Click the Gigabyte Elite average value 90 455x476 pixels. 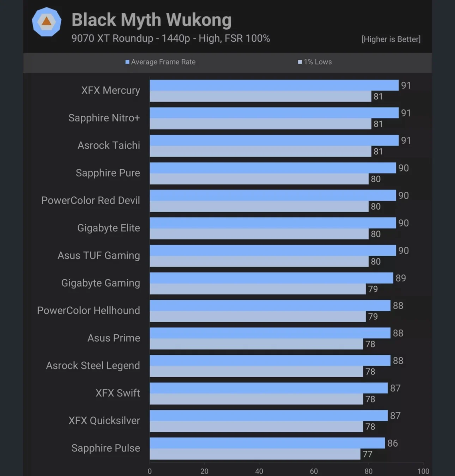click(x=404, y=223)
